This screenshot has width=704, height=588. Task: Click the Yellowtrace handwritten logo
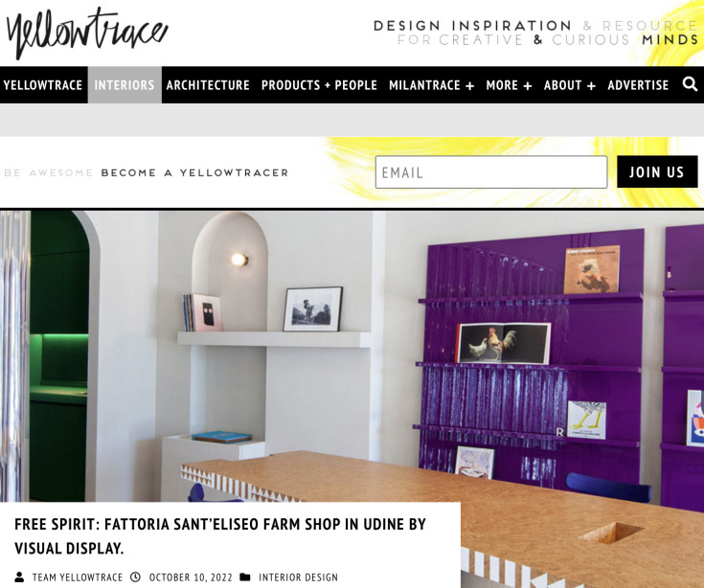tap(87, 33)
